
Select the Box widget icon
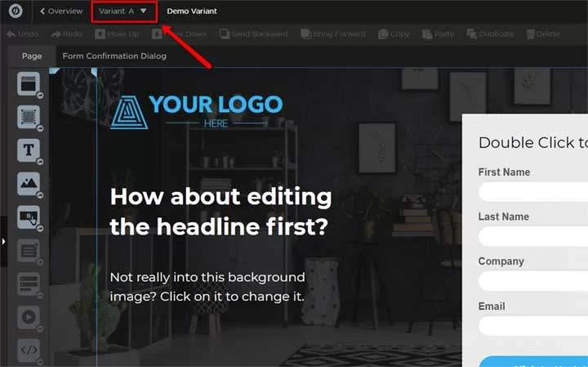(x=29, y=117)
